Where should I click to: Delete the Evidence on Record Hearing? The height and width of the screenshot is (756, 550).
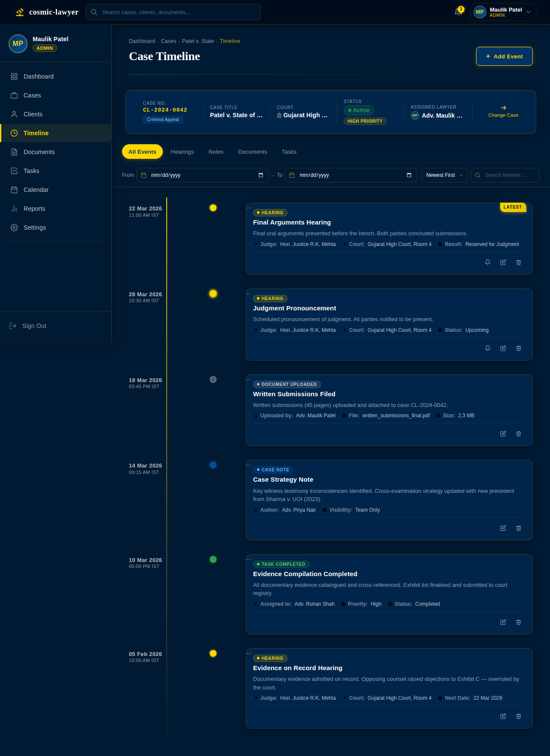[519, 716]
